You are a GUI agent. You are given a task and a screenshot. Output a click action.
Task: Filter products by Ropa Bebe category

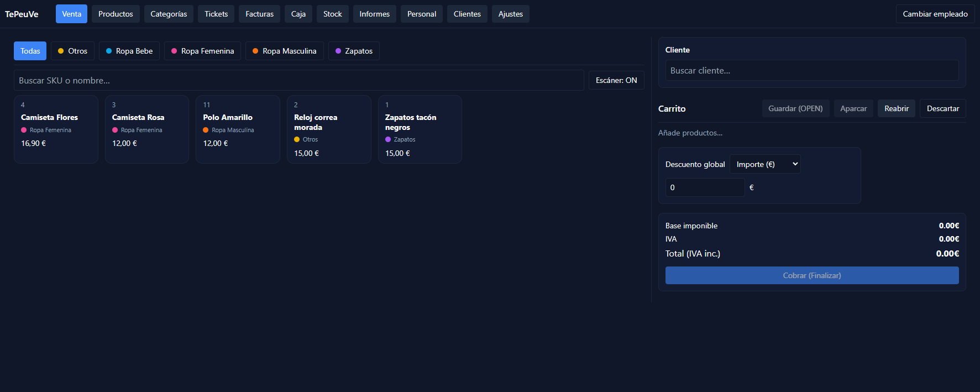click(129, 51)
